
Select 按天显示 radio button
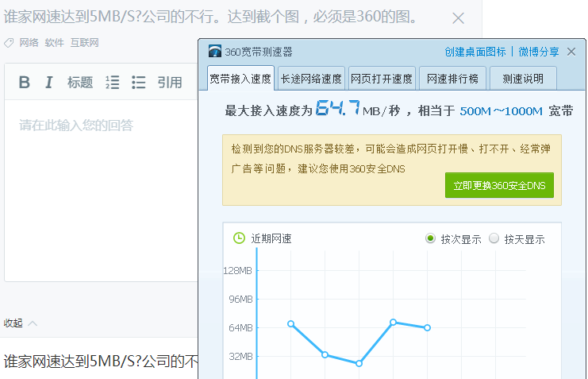coord(494,238)
